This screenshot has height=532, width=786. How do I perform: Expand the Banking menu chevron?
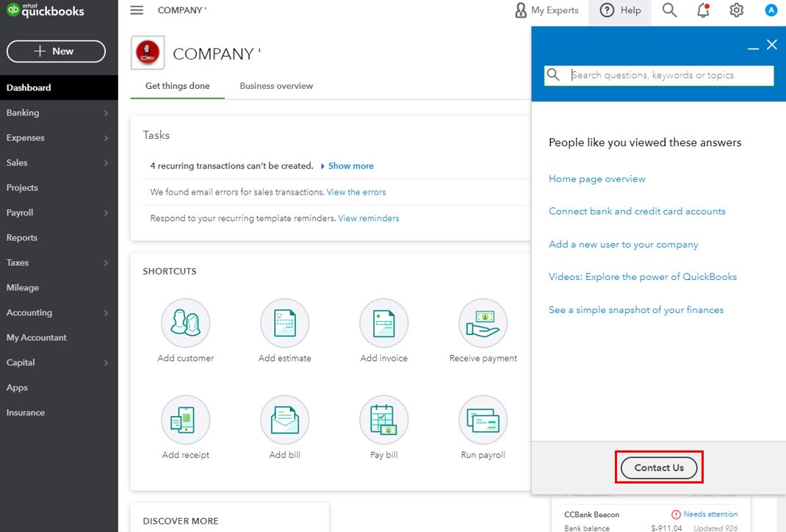coord(106,113)
